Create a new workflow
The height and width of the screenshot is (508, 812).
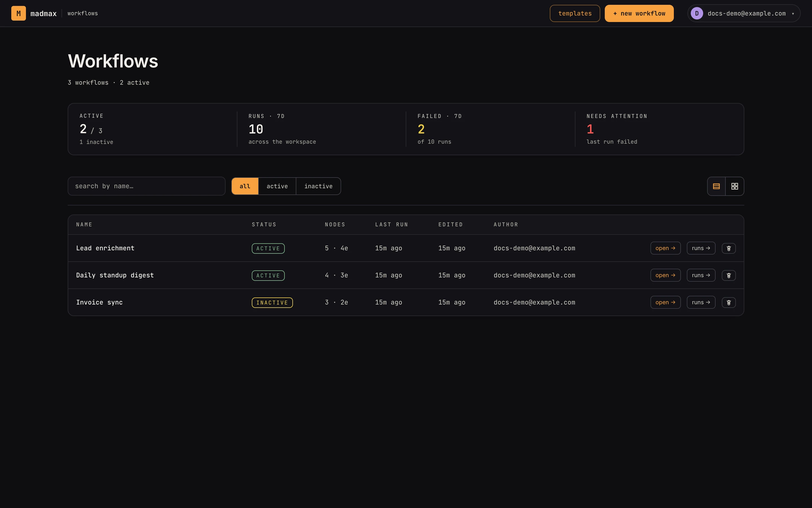click(x=639, y=14)
